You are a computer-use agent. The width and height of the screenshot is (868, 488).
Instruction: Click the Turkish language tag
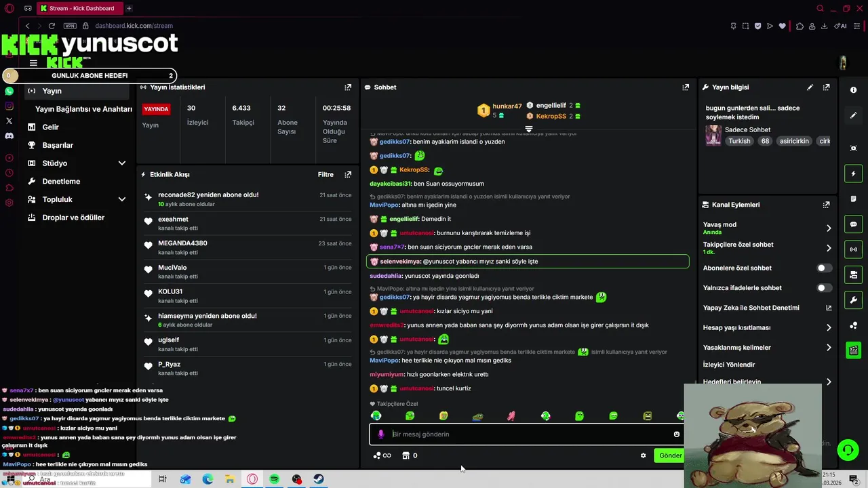click(x=740, y=141)
